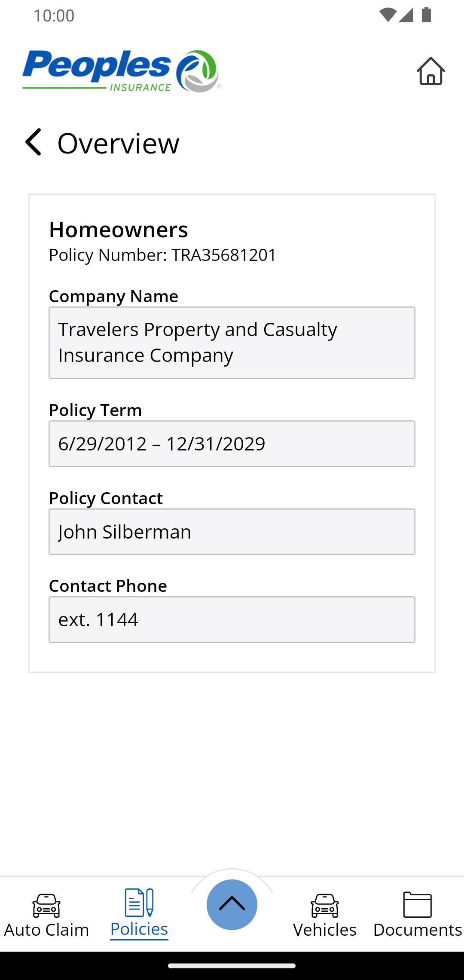Click the Company Name field
Screen dimensions: 464x980
[232, 343]
